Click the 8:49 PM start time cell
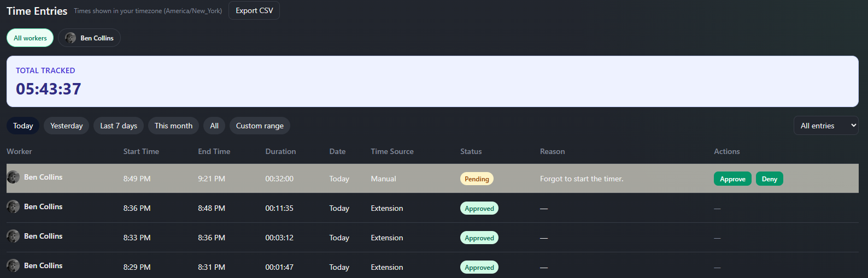The width and height of the screenshot is (868, 278). point(137,179)
